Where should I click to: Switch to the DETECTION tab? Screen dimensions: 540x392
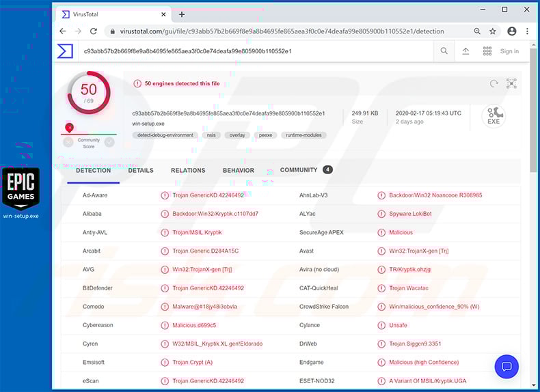click(94, 171)
